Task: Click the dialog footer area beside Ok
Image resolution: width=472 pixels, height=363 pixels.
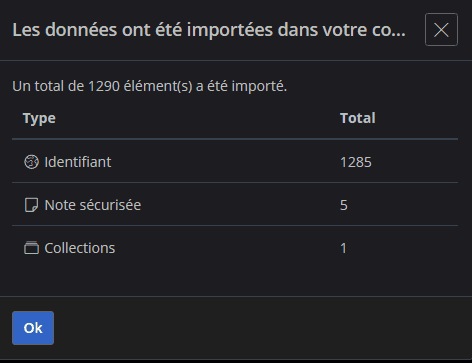Action: tap(260, 328)
